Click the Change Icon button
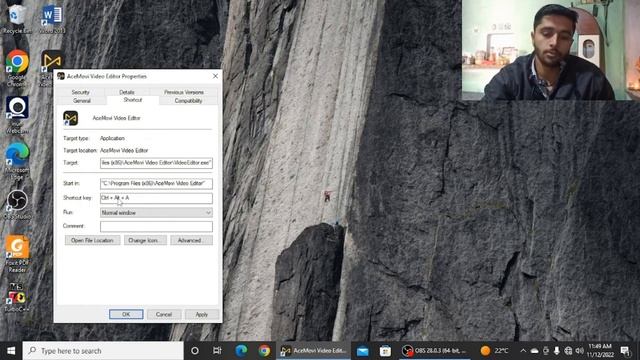Image resolution: width=640 pixels, height=360 pixels. pyautogui.click(x=145, y=240)
